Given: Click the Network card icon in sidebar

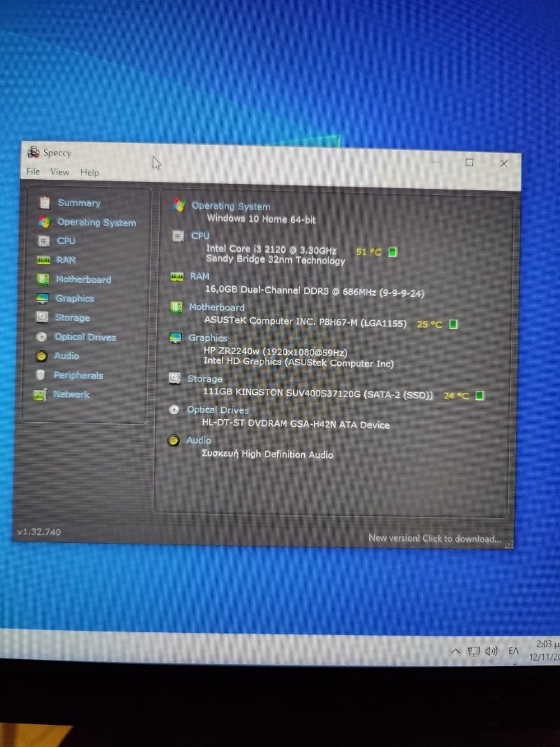Looking at the screenshot, I should click(41, 395).
